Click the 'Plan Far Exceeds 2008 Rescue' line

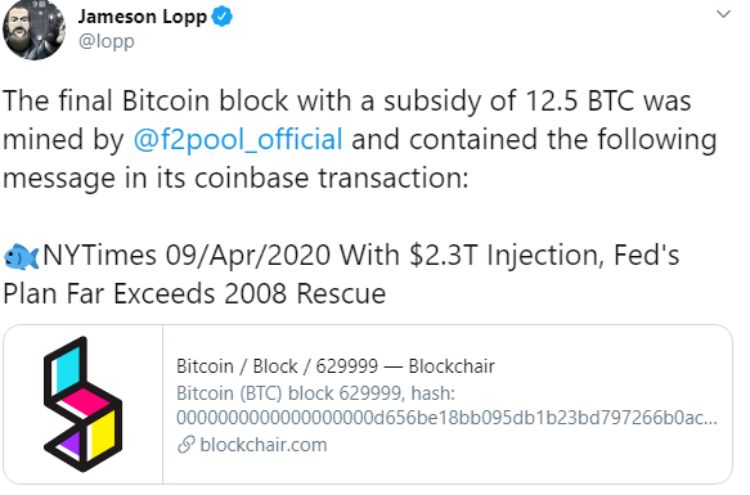[196, 294]
